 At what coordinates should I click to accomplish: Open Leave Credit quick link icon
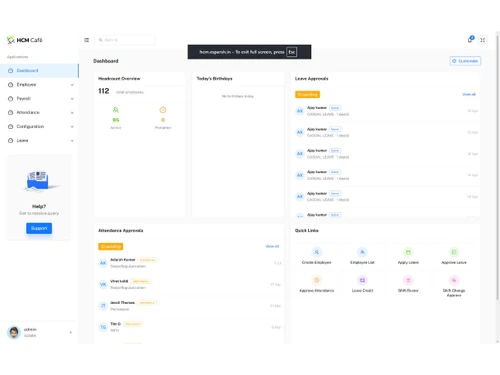[362, 280]
